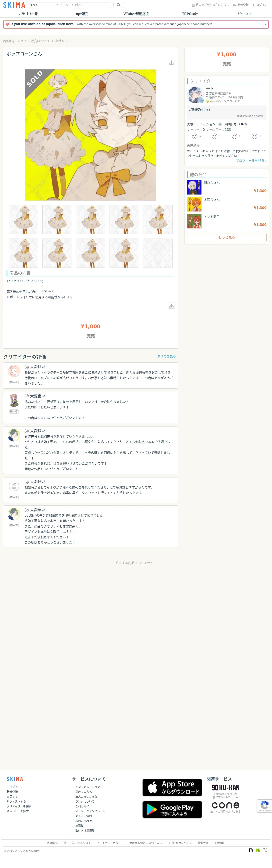Click すべてを見る reviews link
Screen dimensions: 272x868
coord(168,356)
